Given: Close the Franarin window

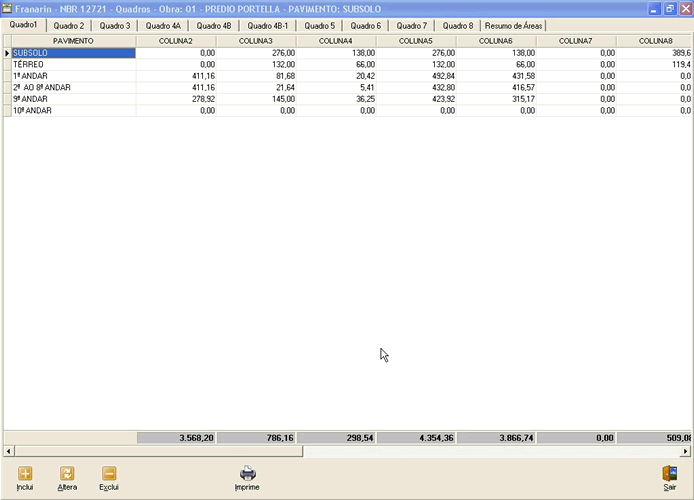Looking at the screenshot, I should (x=686, y=9).
